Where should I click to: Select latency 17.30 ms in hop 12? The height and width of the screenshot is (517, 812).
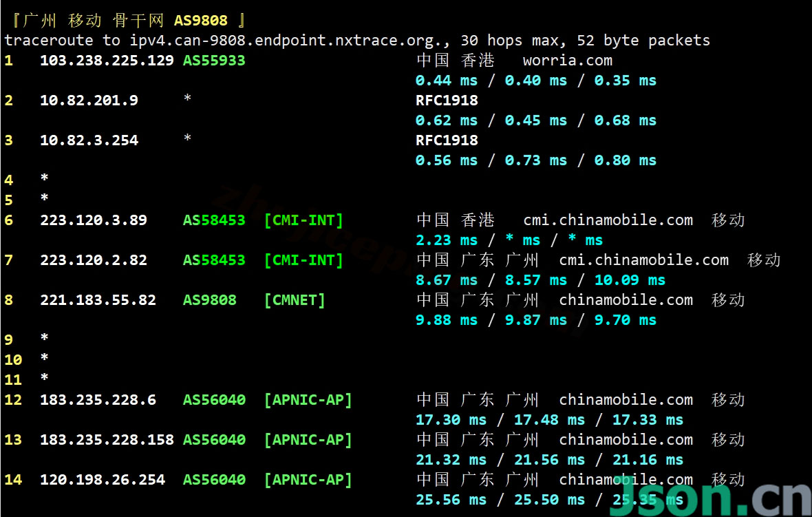pos(451,420)
